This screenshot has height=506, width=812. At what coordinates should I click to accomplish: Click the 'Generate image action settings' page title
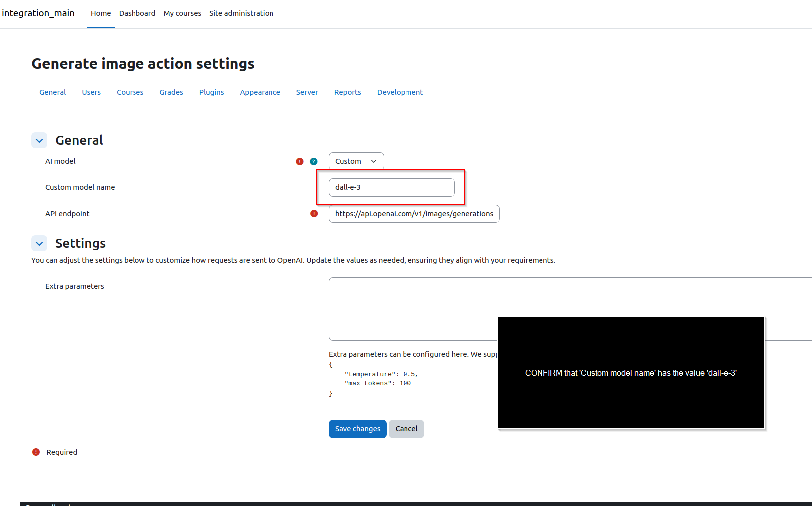[x=143, y=64]
